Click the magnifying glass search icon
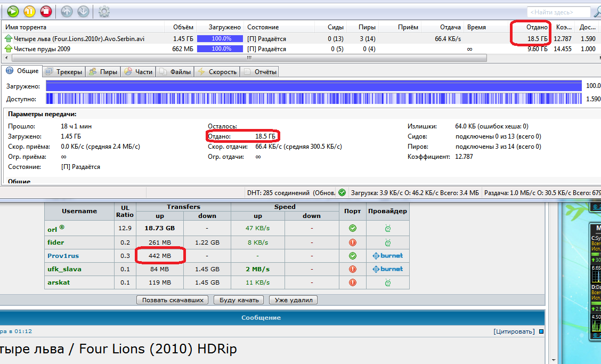This screenshot has width=601, height=364. pos(597,11)
